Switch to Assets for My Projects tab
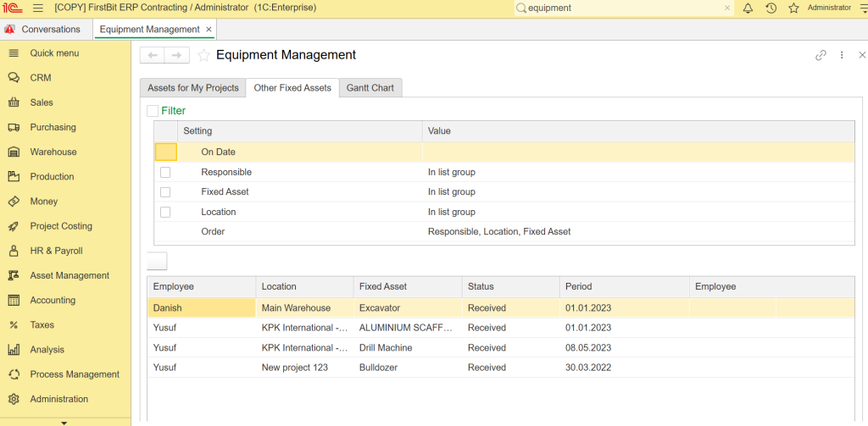The height and width of the screenshot is (426, 868). click(x=192, y=88)
